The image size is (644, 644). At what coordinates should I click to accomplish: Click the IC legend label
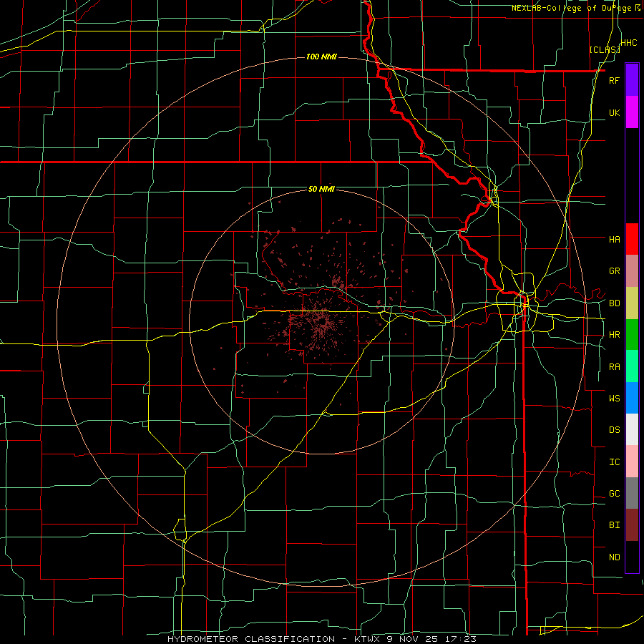click(x=614, y=462)
